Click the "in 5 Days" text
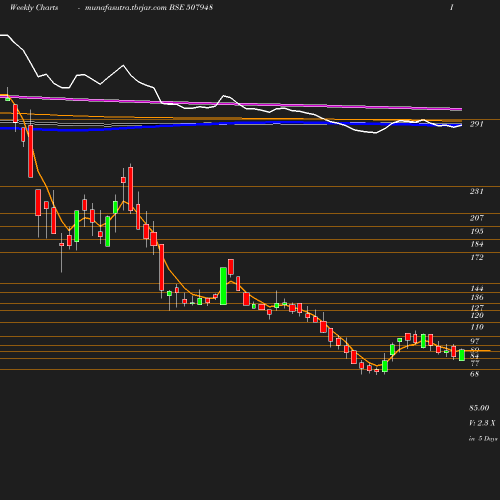This screenshot has height=500, width=500. [x=483, y=438]
